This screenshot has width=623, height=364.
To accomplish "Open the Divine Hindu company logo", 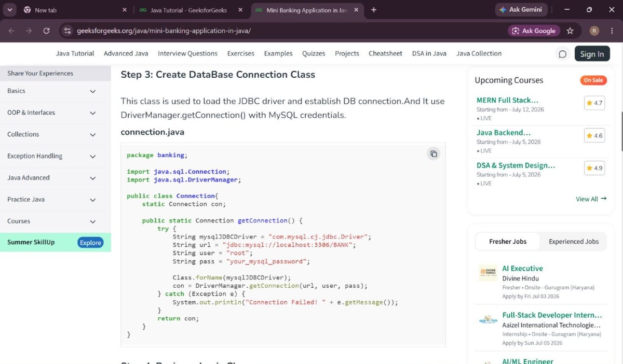I will pyautogui.click(x=488, y=273).
